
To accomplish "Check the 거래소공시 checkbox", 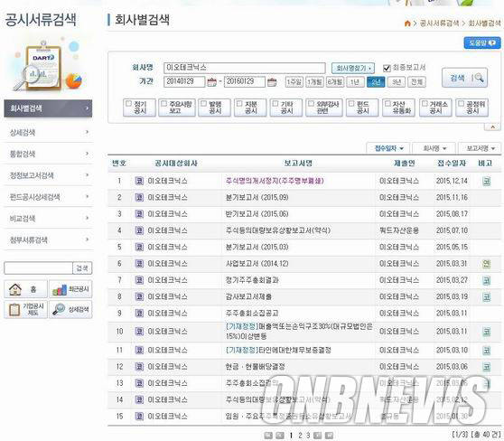I will 425,104.
